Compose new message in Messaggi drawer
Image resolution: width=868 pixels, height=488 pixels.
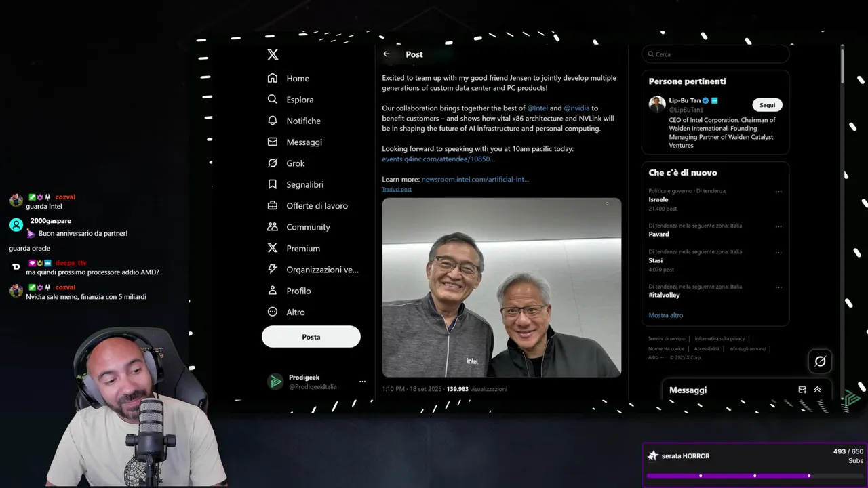802,390
